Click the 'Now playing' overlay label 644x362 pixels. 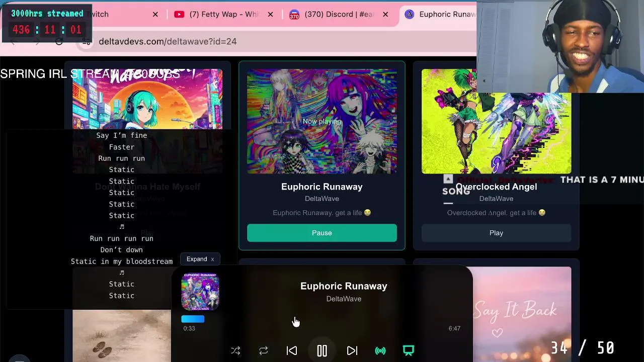pyautogui.click(x=322, y=121)
